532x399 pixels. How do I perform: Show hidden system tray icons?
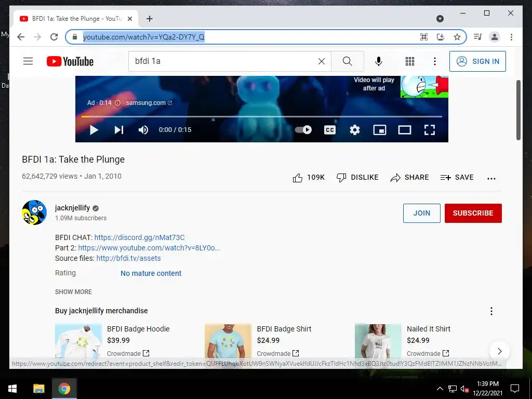[x=440, y=389]
